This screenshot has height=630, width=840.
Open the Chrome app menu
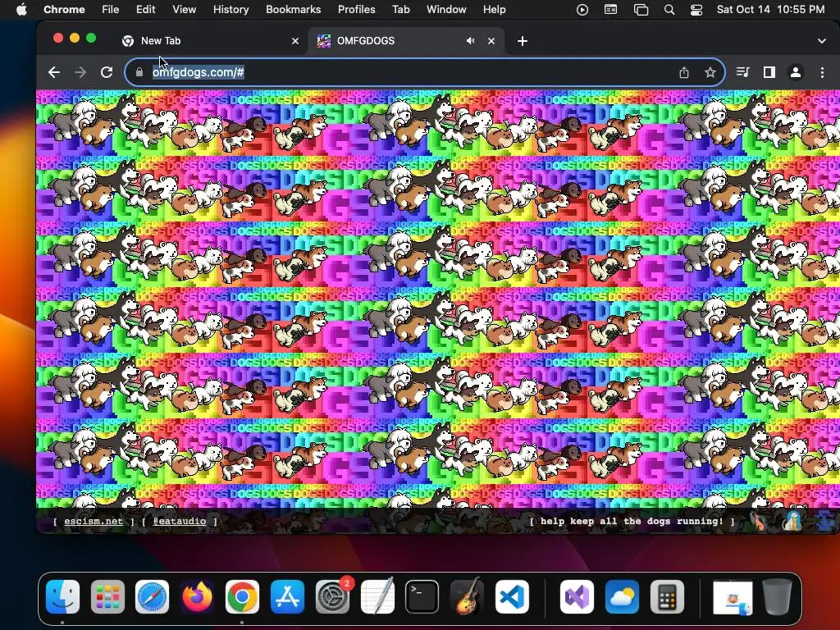[x=64, y=10]
